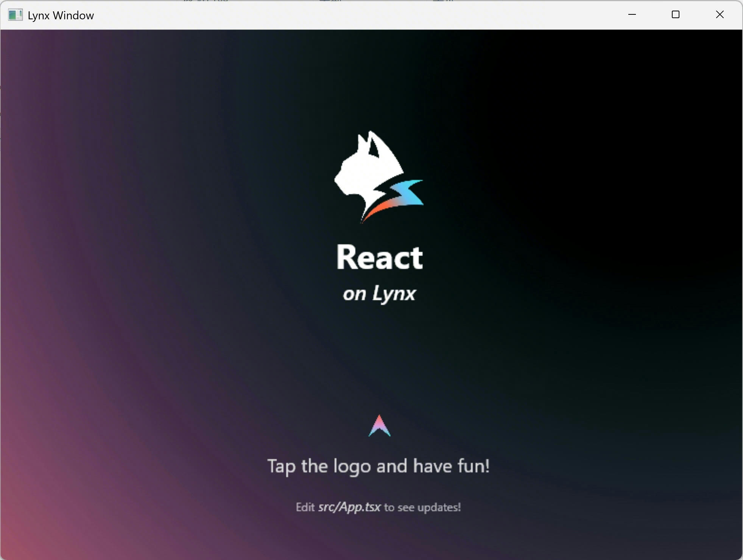This screenshot has width=743, height=560.
Task: Click the Lynx Window app icon in title bar
Action: [16, 15]
